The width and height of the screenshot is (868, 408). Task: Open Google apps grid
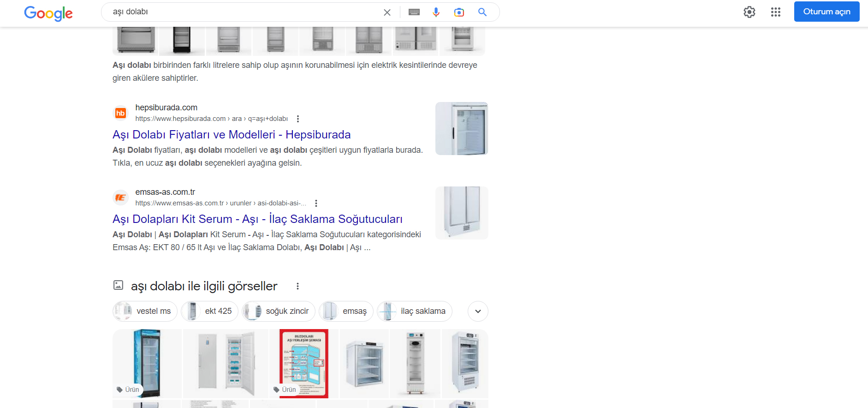776,12
